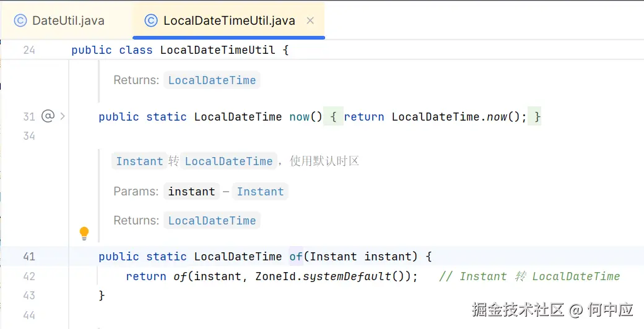Image resolution: width=644 pixels, height=329 pixels.
Task: Click ZoneId in line 42
Action: pyautogui.click(x=276, y=276)
